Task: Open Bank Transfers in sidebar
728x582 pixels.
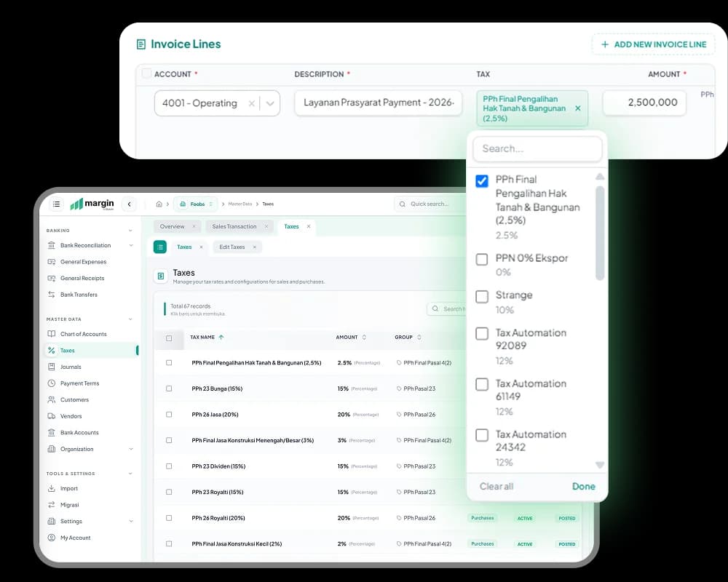Action: [79, 294]
